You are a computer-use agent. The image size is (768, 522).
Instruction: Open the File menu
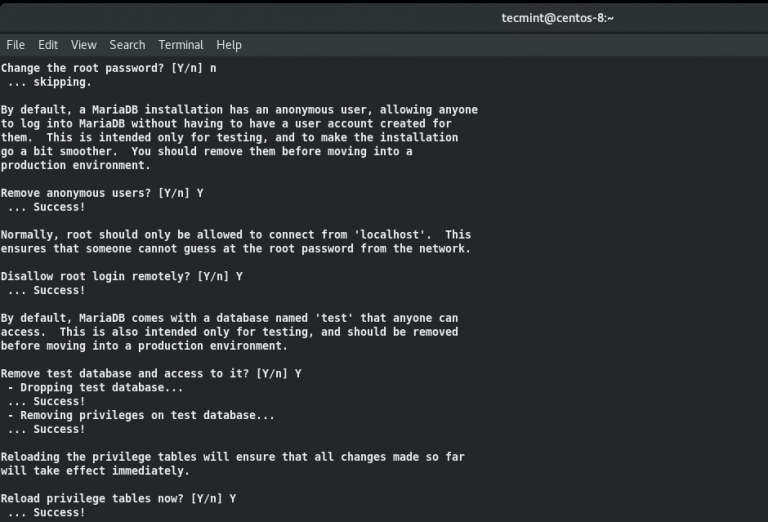(x=15, y=45)
